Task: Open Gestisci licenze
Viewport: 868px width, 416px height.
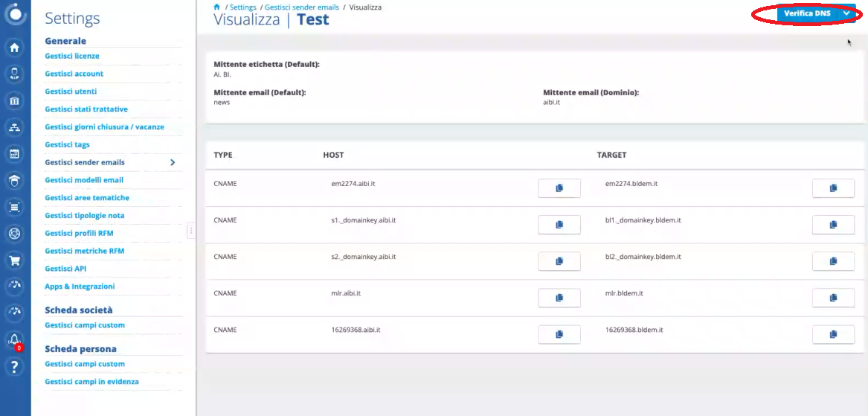Action: tap(72, 56)
